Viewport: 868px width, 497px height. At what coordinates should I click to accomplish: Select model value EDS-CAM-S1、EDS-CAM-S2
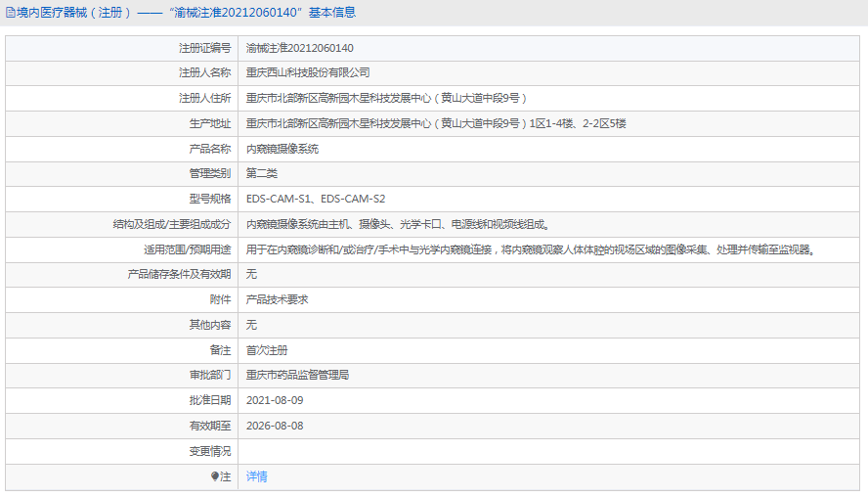click(x=316, y=199)
